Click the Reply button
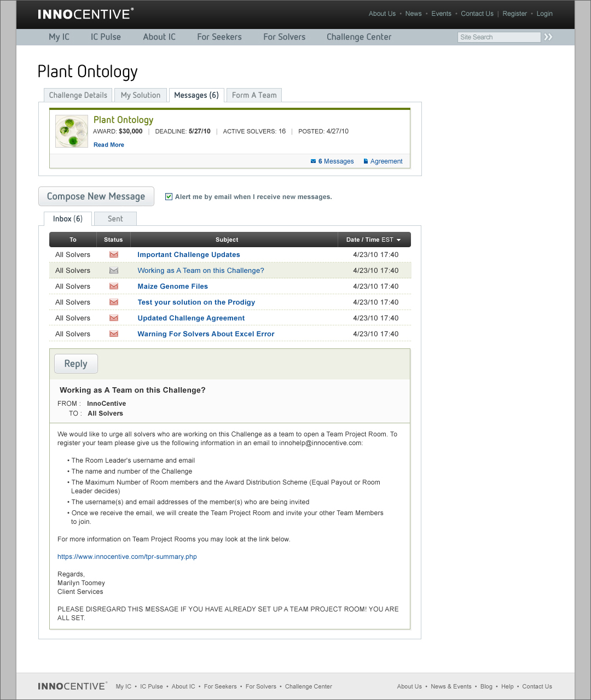 click(x=76, y=364)
